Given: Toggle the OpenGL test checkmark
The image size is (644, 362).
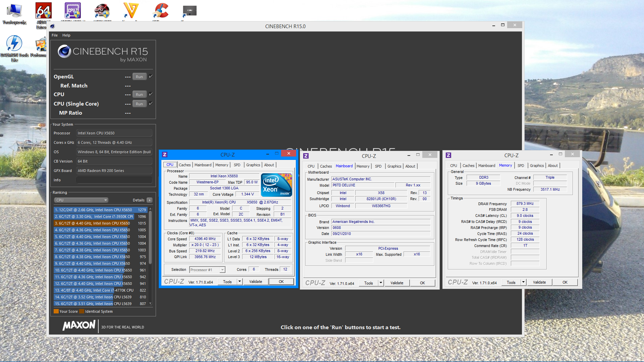Looking at the screenshot, I should [151, 76].
